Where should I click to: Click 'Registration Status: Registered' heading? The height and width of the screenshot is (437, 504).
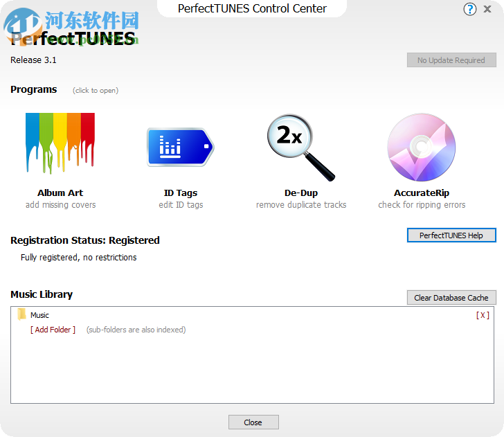85,240
